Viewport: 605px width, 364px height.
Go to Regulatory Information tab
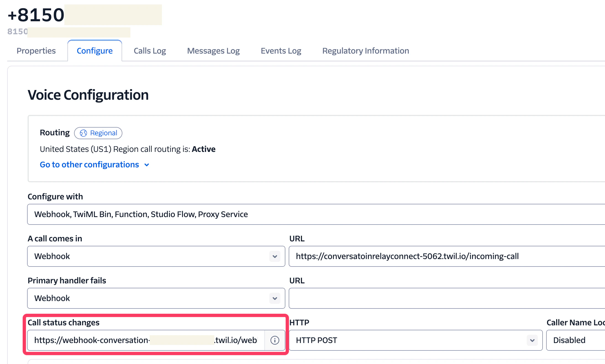pos(365,51)
